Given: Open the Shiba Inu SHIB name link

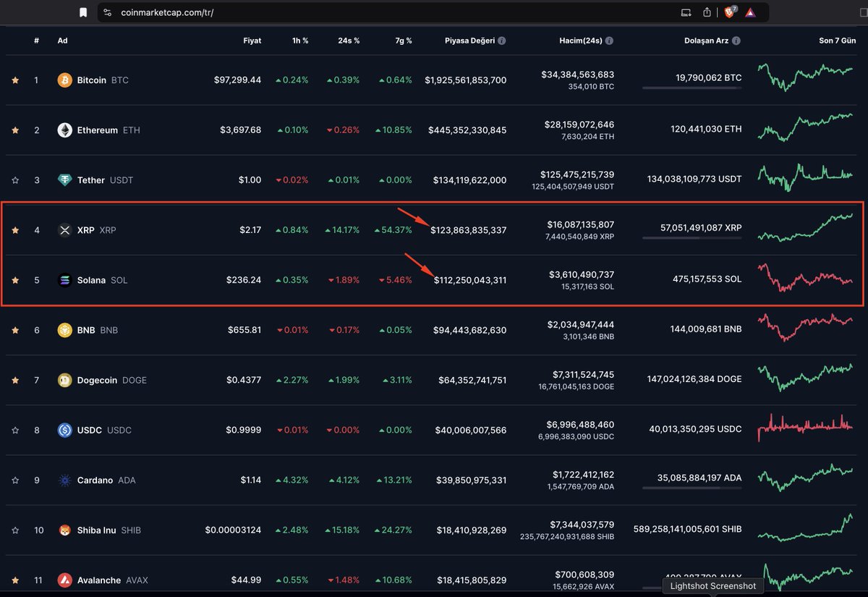Looking at the screenshot, I should pos(109,530).
